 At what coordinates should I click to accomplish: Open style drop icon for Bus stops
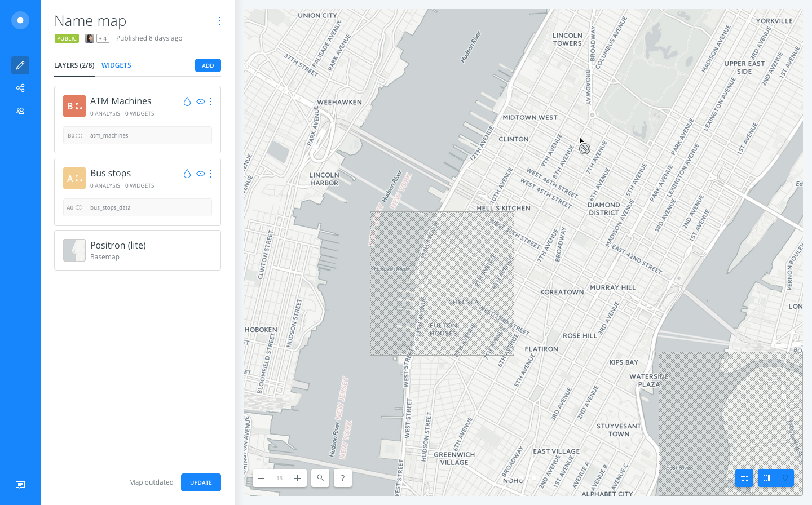tap(187, 174)
